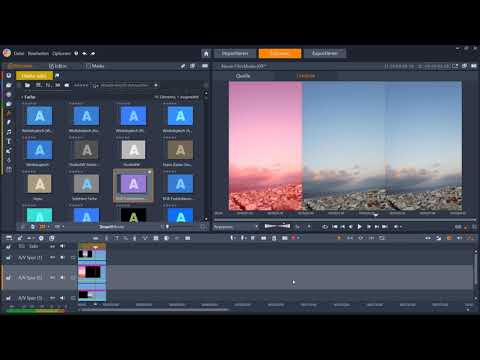Click the timeline horizontal scrollbar

[155, 310]
